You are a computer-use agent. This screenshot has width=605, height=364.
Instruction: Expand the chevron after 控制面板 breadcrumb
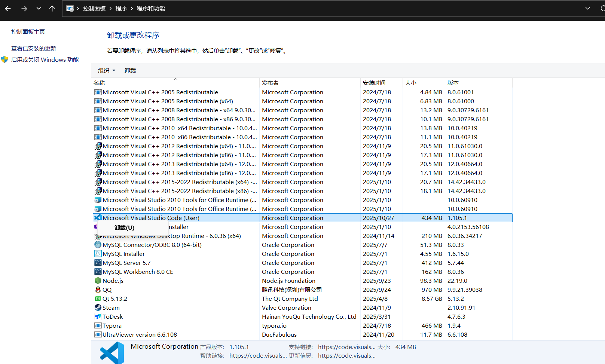tap(111, 8)
